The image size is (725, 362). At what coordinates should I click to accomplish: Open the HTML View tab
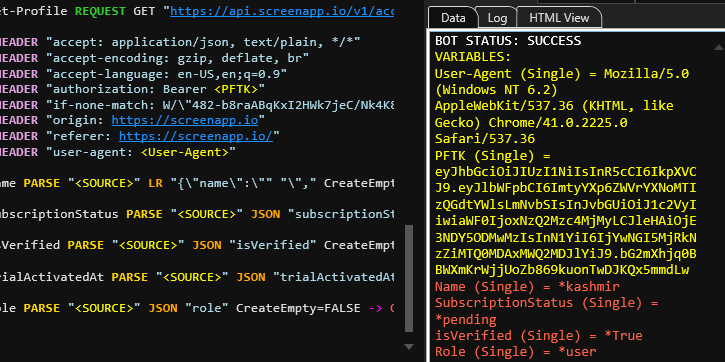tap(559, 18)
